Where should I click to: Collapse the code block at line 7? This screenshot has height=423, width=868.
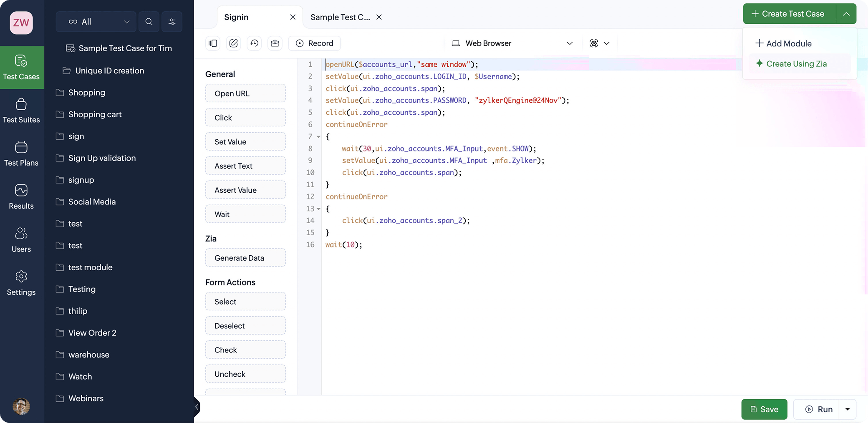(318, 137)
